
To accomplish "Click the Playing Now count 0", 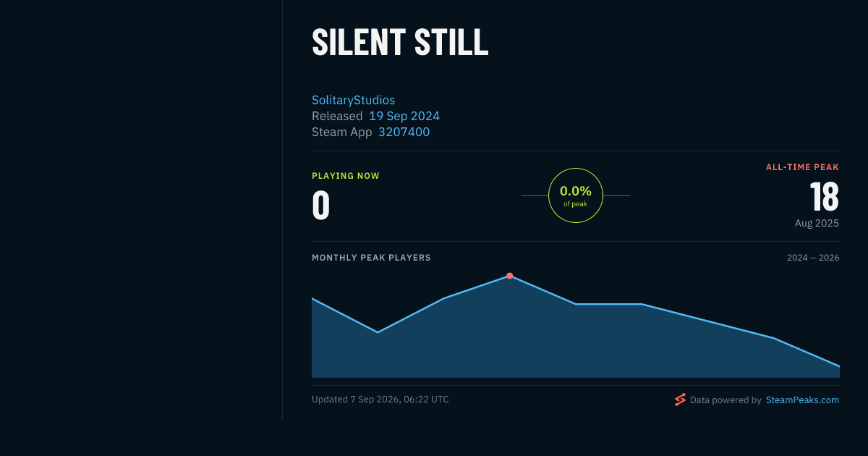I will point(321,205).
